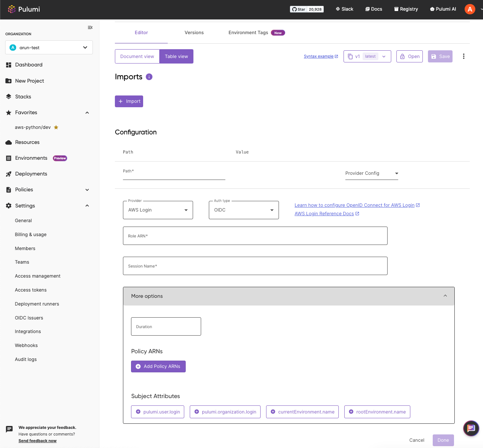Screen dimensions: 483x448
Task: Add pulumi.organization.login subject attribute
Action: tap(225, 412)
